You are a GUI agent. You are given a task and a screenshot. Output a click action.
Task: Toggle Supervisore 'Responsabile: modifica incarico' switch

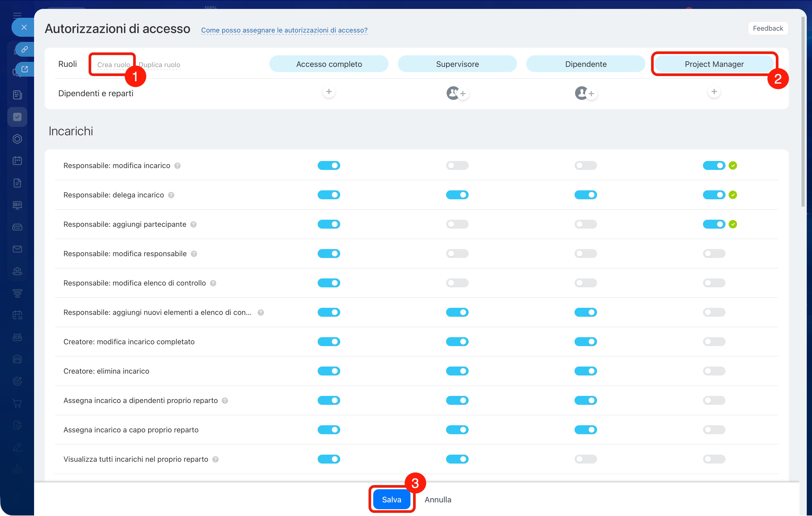pos(457,166)
